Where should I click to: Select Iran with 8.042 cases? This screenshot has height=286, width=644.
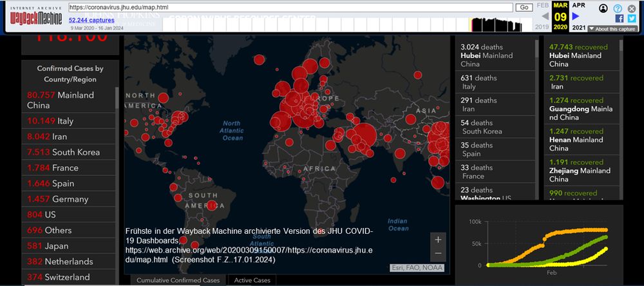pyautogui.click(x=69, y=137)
